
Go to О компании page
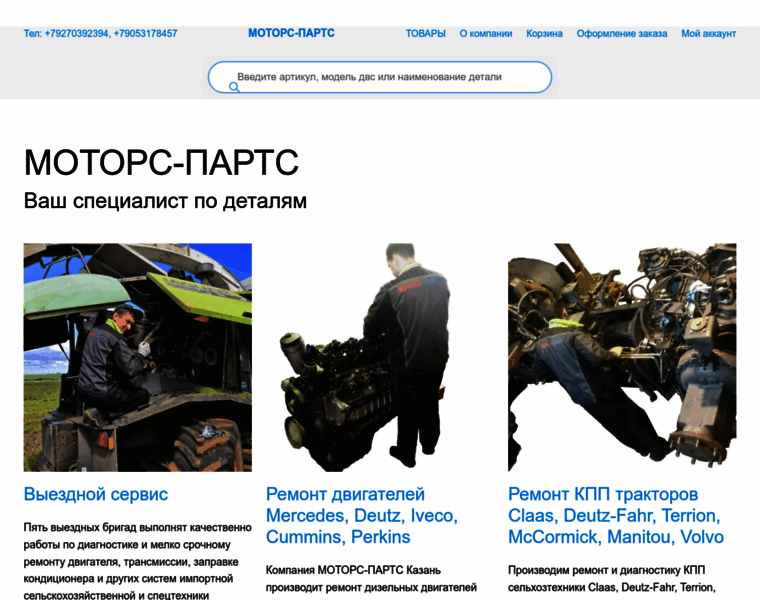point(486,33)
